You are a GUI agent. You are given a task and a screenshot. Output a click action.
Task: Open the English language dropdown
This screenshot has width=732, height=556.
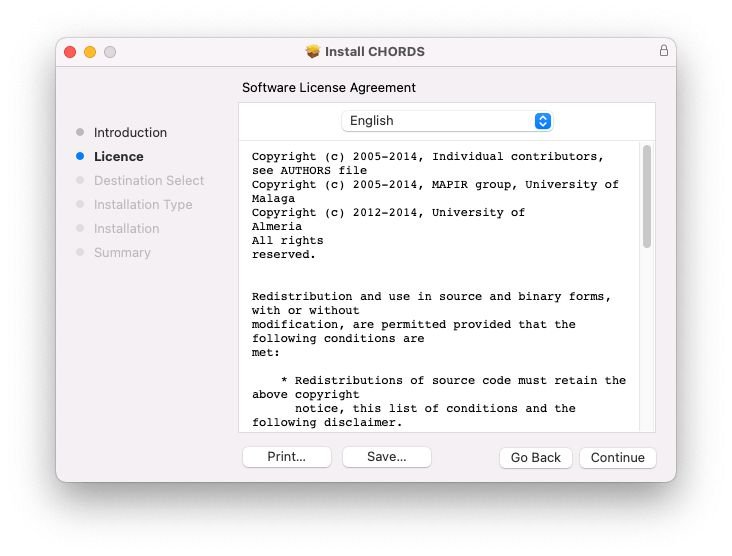click(x=447, y=121)
